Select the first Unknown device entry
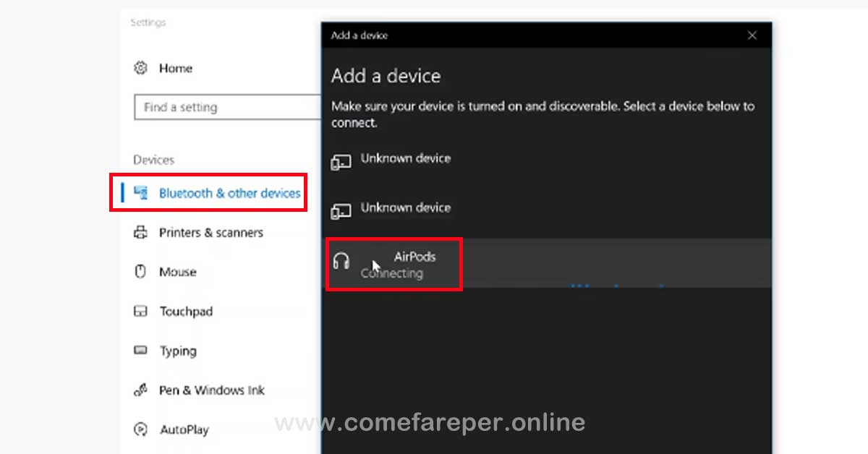The width and height of the screenshot is (868, 454). (x=405, y=160)
